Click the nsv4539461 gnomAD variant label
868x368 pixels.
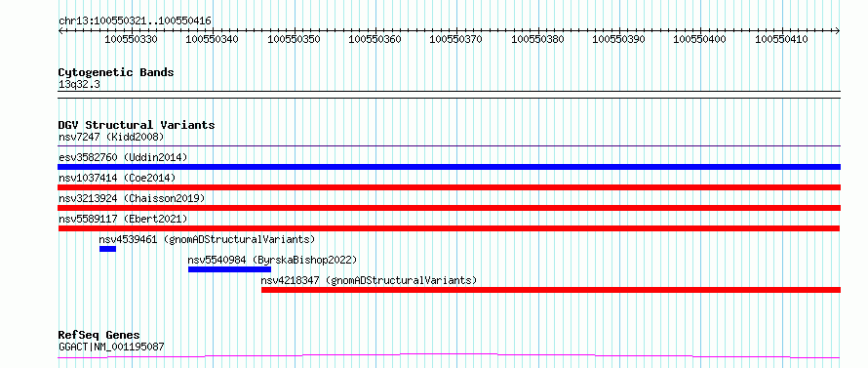click(207, 239)
